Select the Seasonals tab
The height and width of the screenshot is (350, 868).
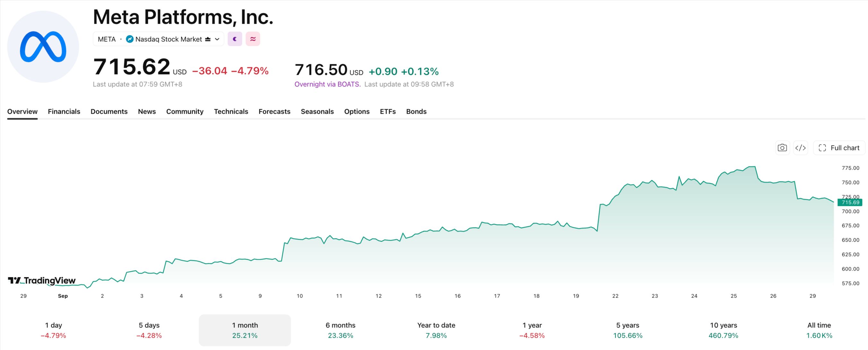(x=317, y=112)
